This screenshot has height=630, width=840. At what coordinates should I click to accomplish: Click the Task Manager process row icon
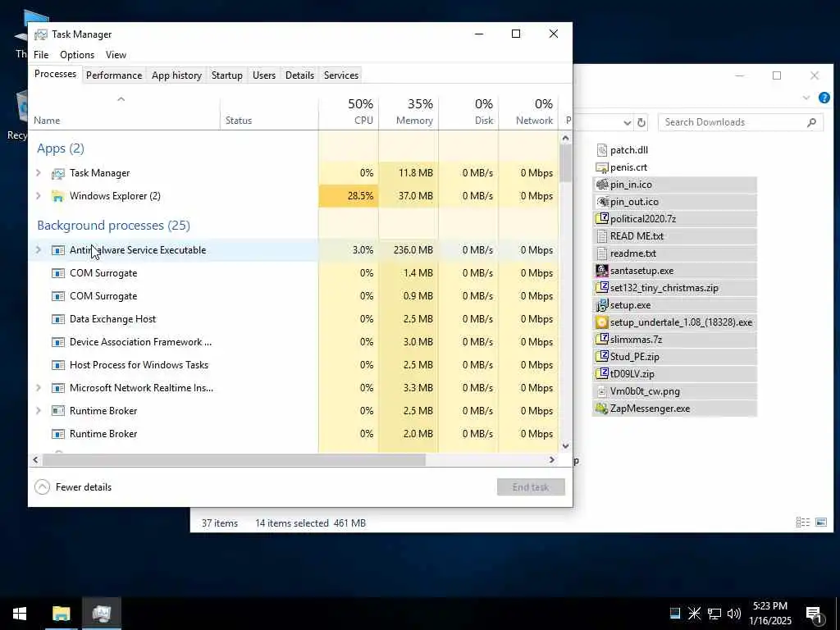[x=58, y=173]
